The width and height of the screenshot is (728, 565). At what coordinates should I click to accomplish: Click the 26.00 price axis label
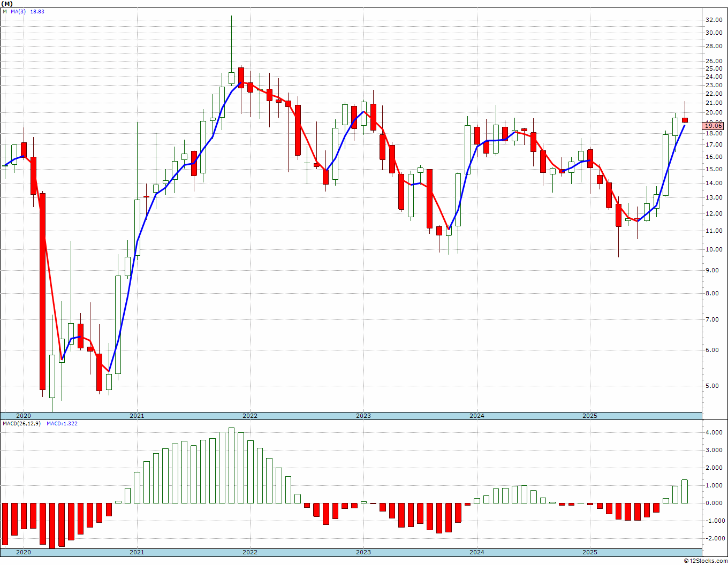pos(714,61)
